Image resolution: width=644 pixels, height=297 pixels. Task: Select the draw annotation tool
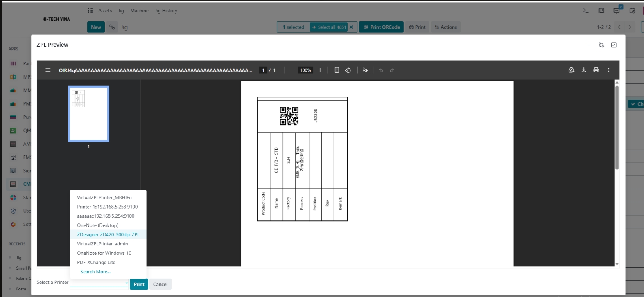pos(365,70)
